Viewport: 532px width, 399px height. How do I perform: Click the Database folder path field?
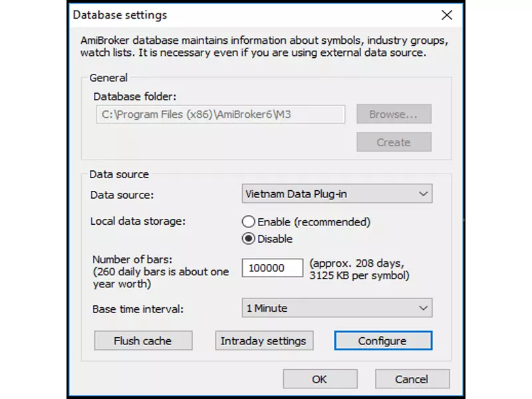click(221, 114)
